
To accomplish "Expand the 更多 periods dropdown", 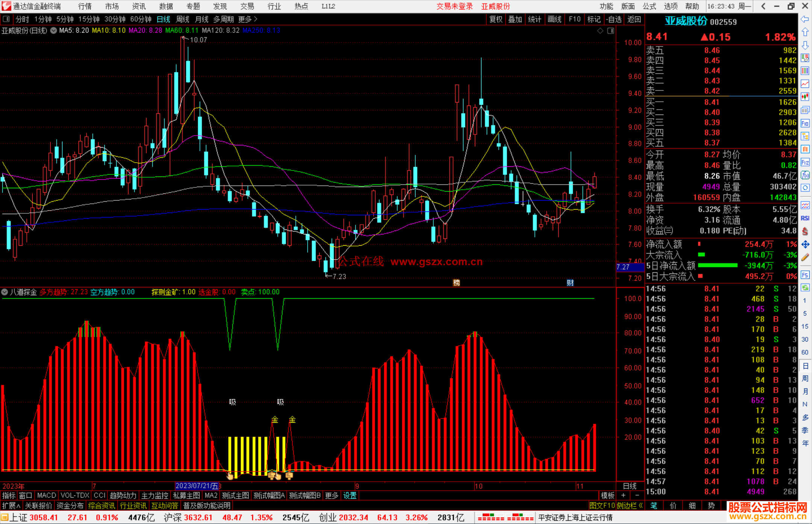I will tap(248, 19).
